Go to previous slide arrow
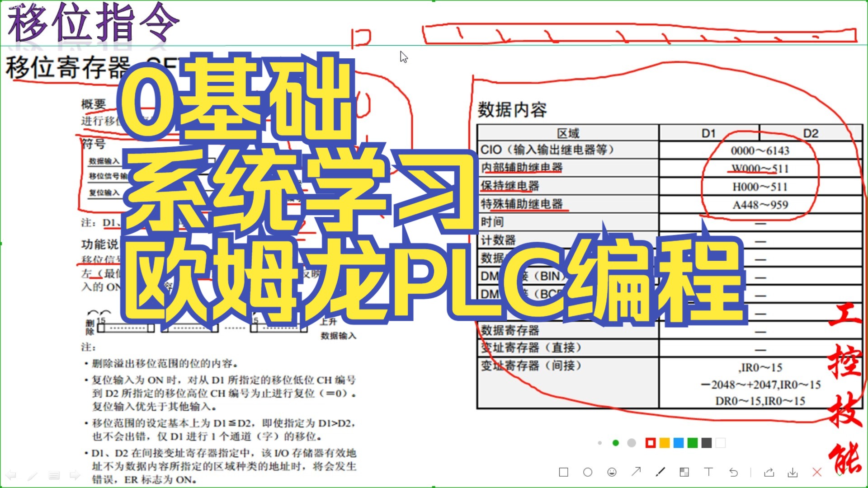Viewport: 868px width, 488px height. point(11,475)
